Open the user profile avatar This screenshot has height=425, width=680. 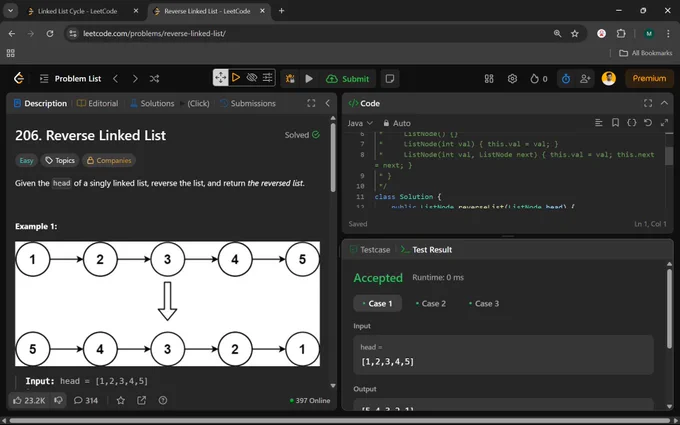pyautogui.click(x=608, y=78)
